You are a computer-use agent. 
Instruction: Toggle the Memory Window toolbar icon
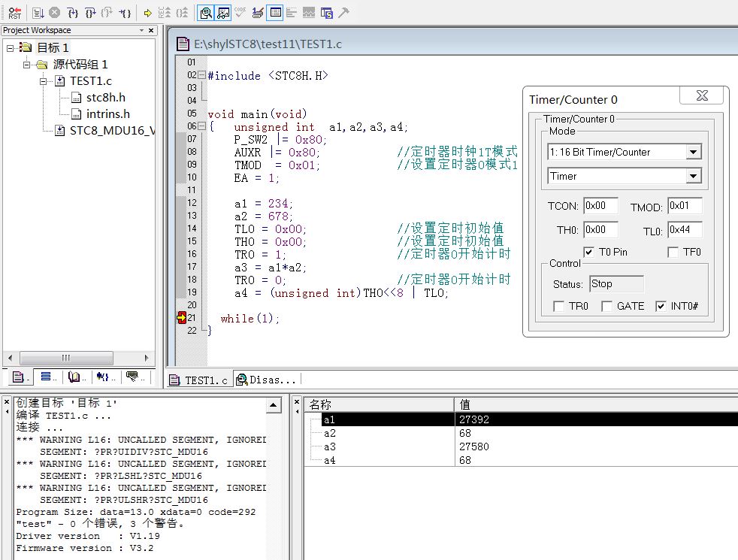pos(275,13)
